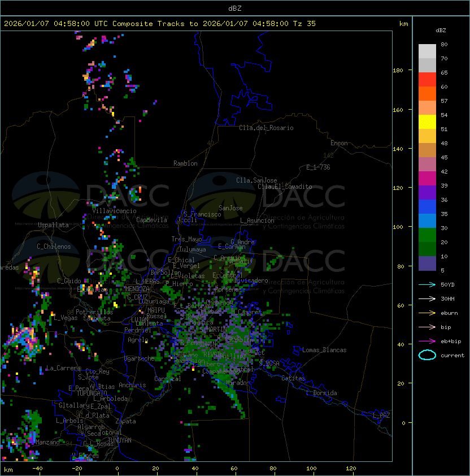The height and width of the screenshot is (476, 470).
Task: Click the 'Potrerillos' map label
Action: (94, 312)
